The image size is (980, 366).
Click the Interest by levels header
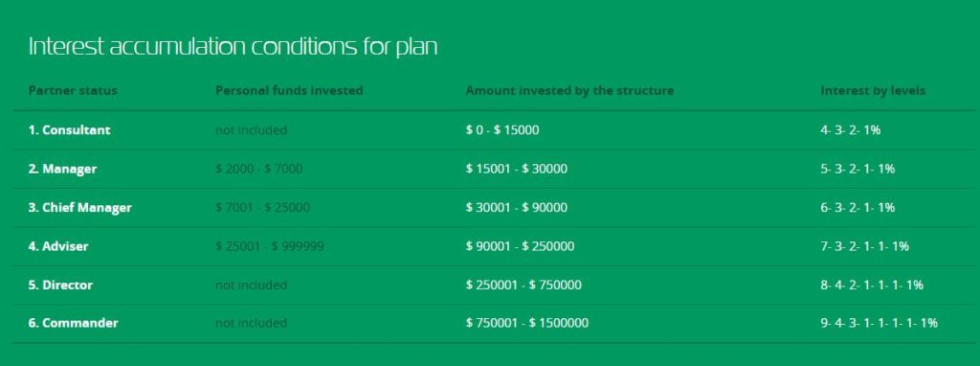pyautogui.click(x=873, y=91)
